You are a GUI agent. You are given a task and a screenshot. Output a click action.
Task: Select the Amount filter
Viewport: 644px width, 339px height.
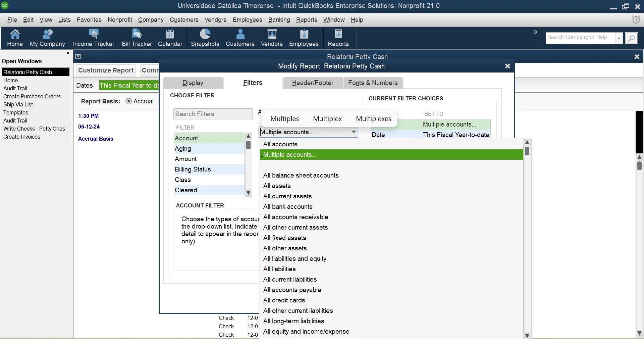pos(209,159)
